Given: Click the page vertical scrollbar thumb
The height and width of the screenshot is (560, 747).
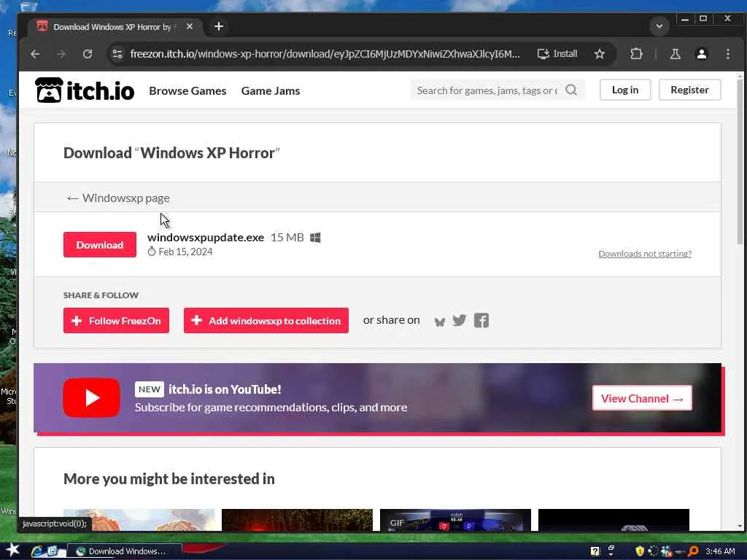Looking at the screenshot, I should [740, 162].
